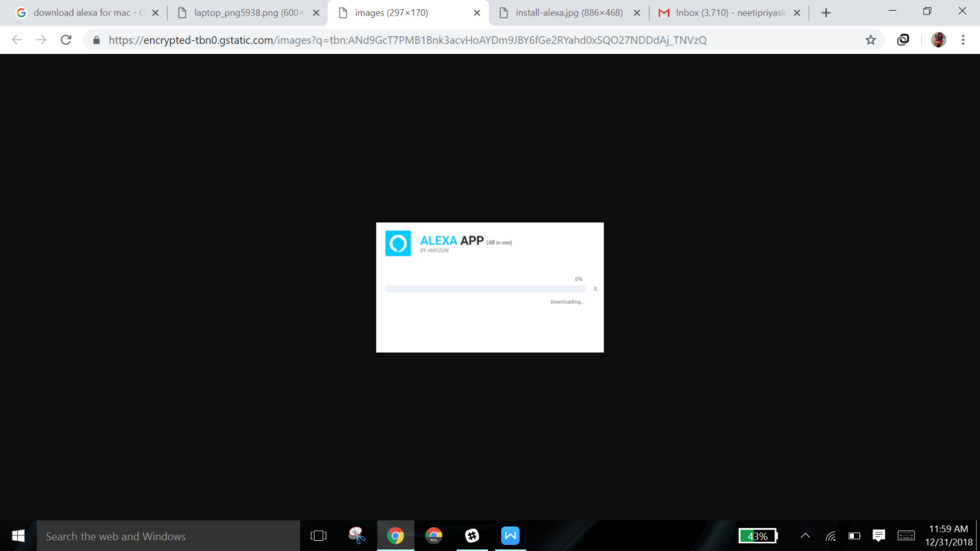Minimize the Chrome window

click(892, 11)
